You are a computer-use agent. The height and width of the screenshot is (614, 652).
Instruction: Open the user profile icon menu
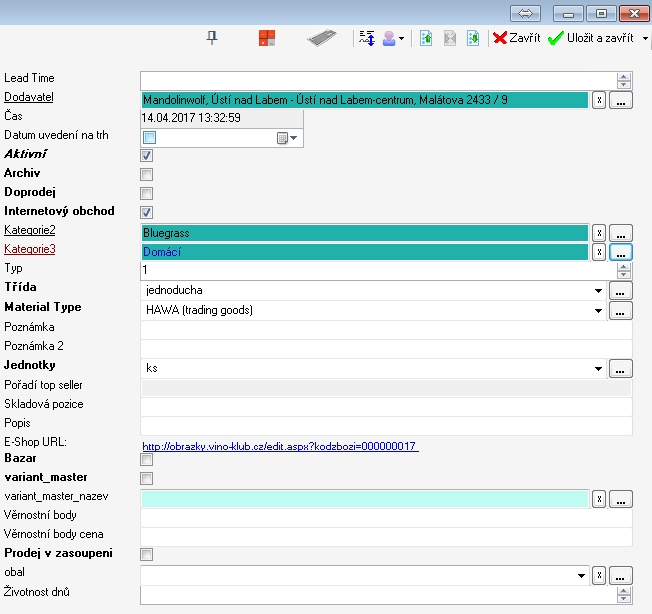tap(393, 38)
